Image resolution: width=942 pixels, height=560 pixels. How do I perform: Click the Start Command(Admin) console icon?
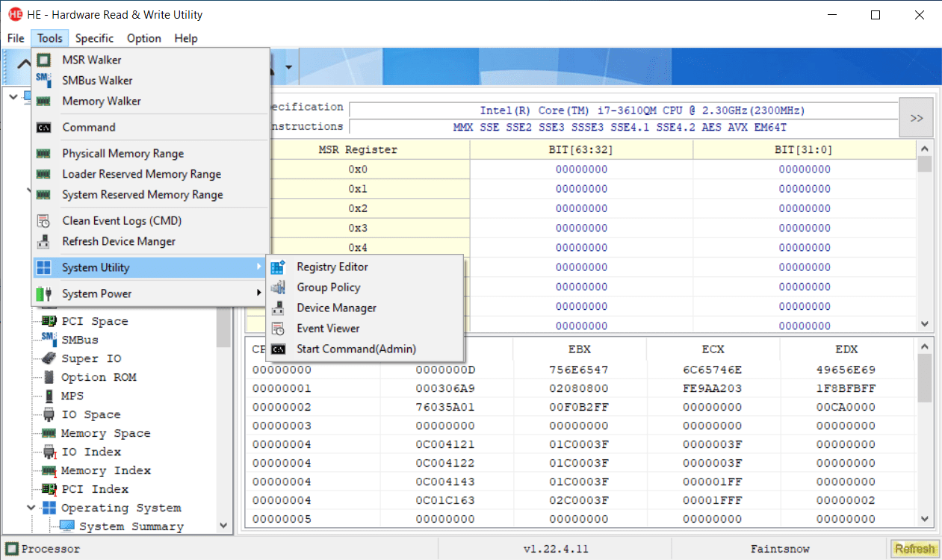(x=279, y=349)
